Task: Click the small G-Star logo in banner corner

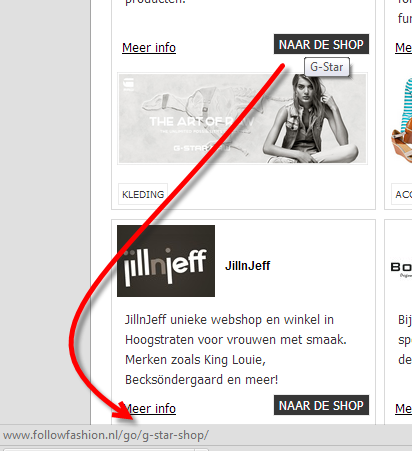Action: click(128, 84)
